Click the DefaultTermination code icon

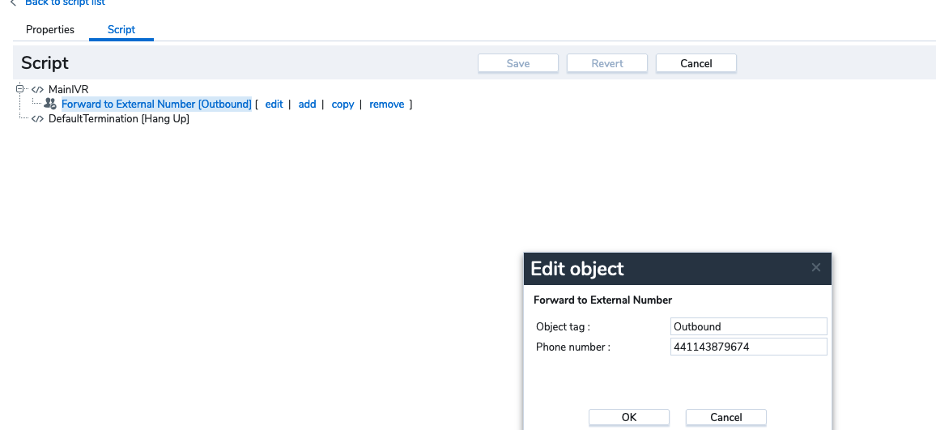tap(38, 118)
